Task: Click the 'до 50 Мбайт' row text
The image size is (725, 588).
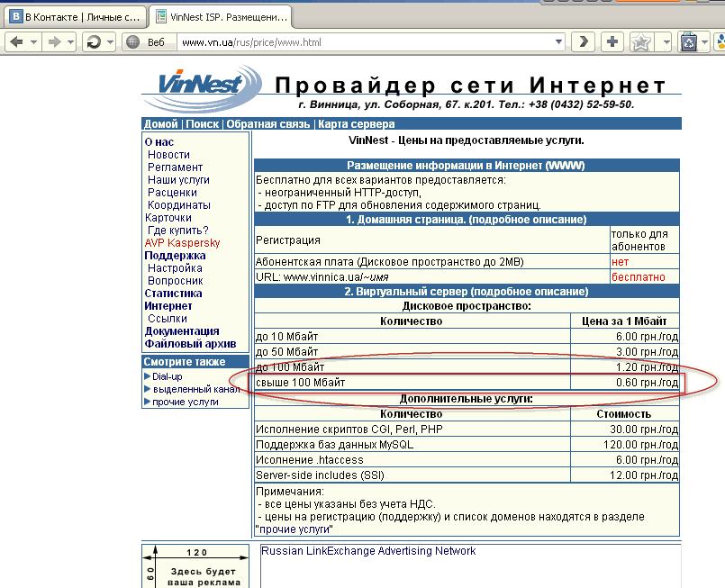Action: (x=286, y=352)
